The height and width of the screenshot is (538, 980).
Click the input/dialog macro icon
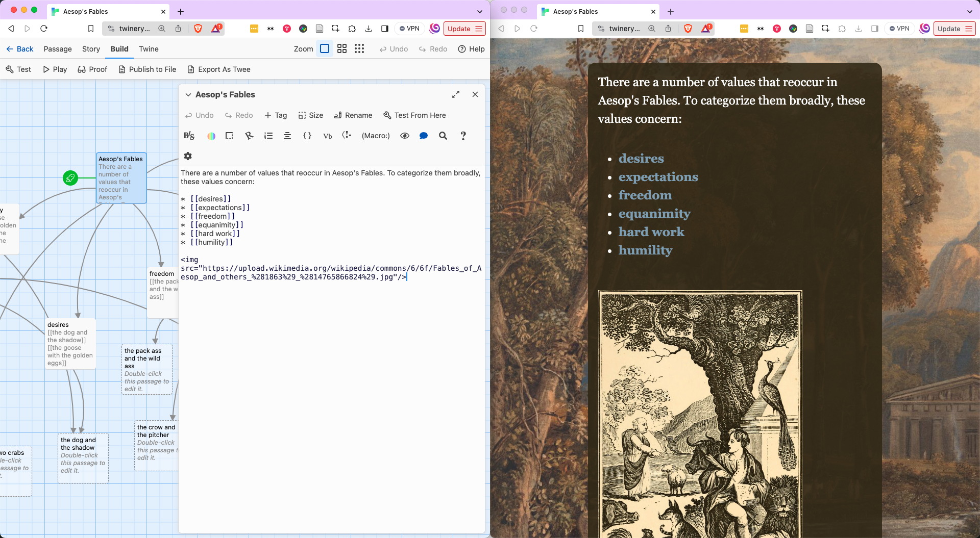pos(347,135)
